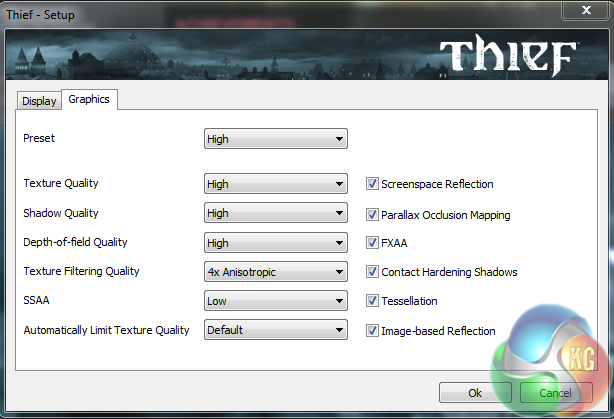Change the Texture Filtering Quality dropdown

click(x=276, y=272)
